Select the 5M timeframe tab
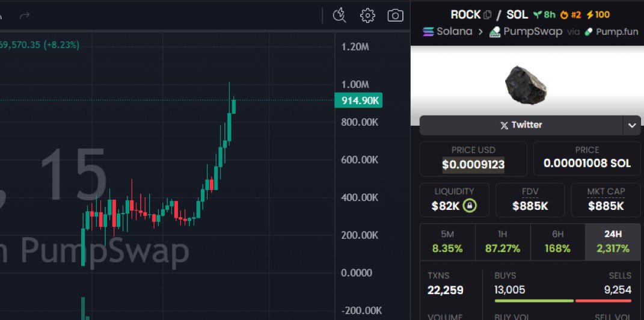 click(x=447, y=242)
